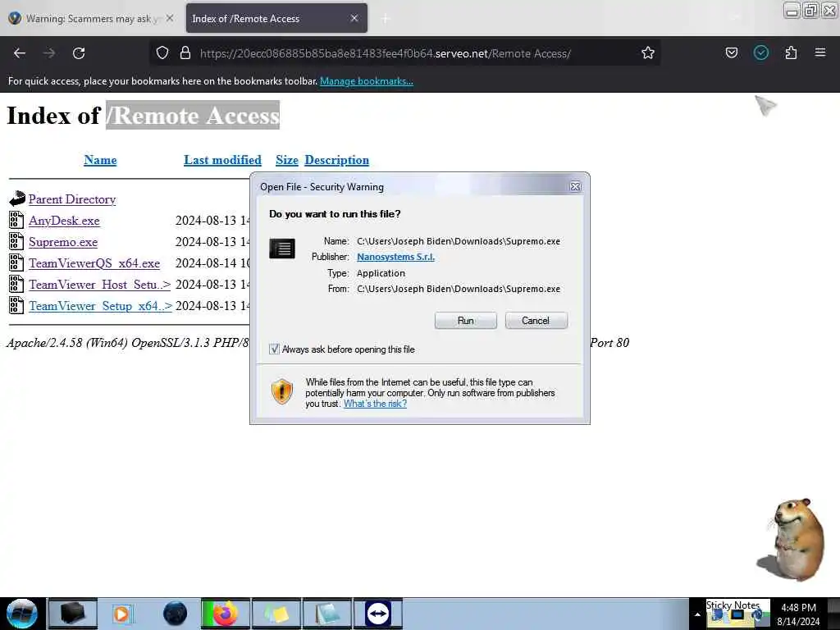
Task: Bookmark this page with the star icon
Action: [x=648, y=52]
